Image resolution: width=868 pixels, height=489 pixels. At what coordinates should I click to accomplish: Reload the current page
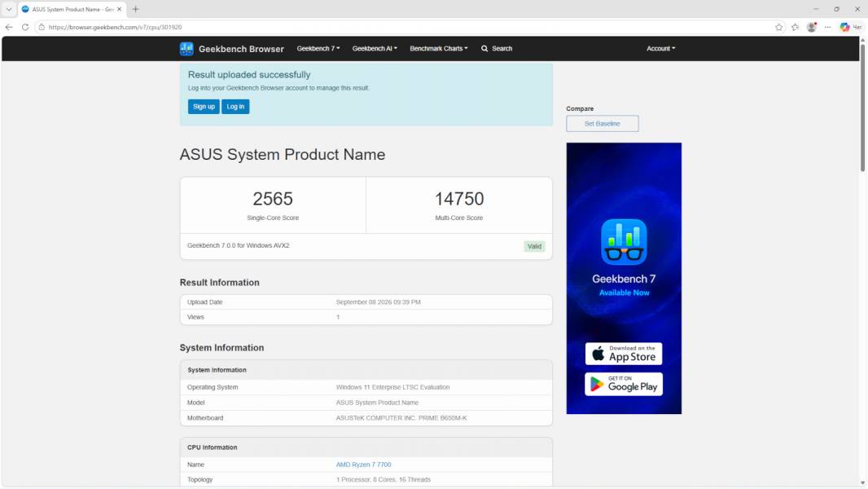25,27
